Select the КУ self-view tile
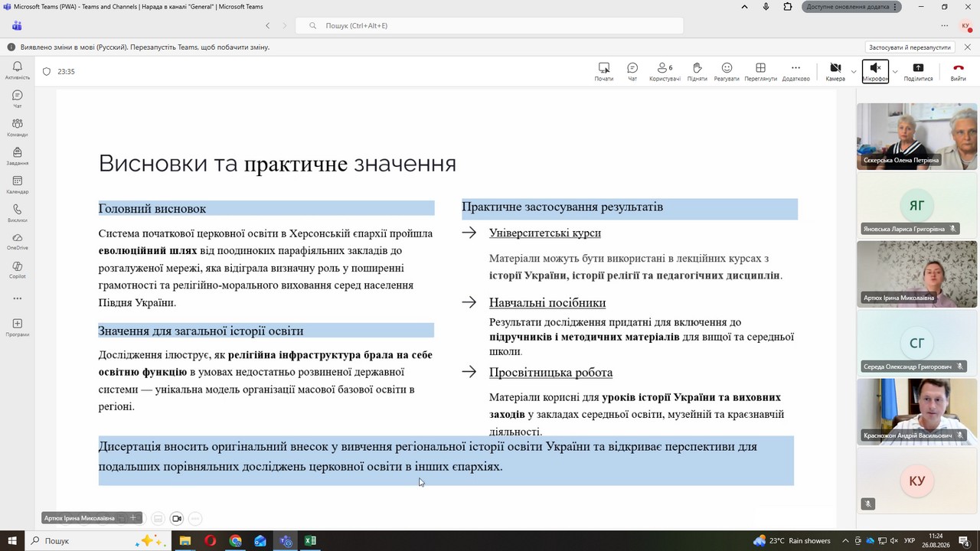The height and width of the screenshot is (551, 980). [916, 481]
